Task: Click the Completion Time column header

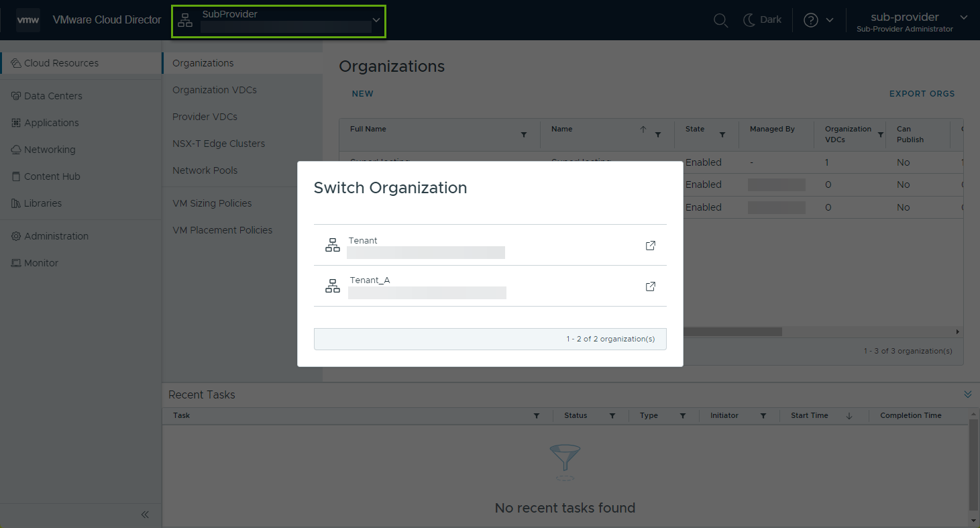Action: (x=911, y=415)
